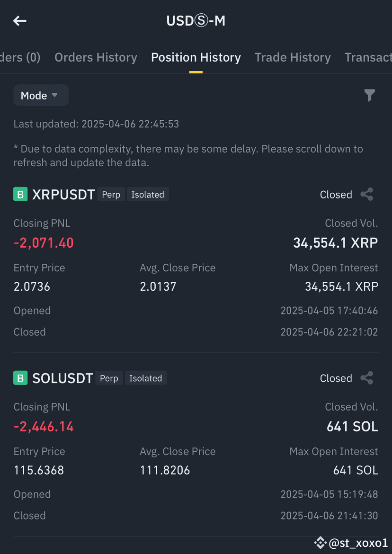Click the Binance logo watermark icon
The width and height of the screenshot is (392, 554).
tap(320, 542)
